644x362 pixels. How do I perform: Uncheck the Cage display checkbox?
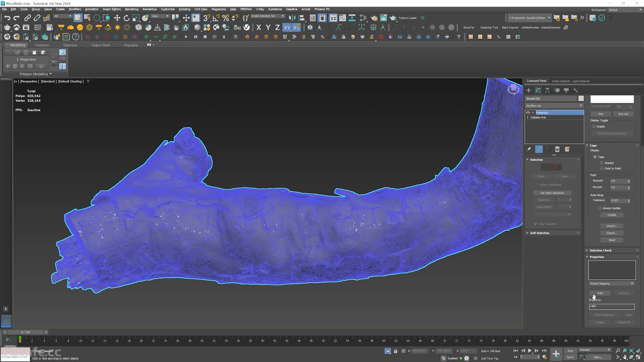[595, 157]
